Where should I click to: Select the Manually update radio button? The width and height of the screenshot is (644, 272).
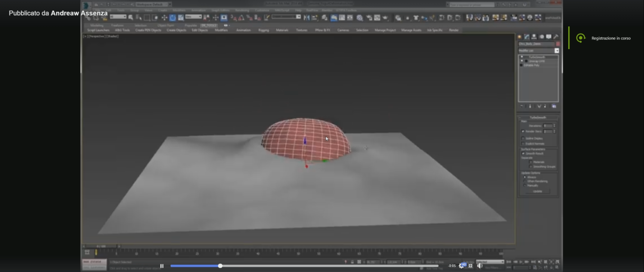pos(525,185)
